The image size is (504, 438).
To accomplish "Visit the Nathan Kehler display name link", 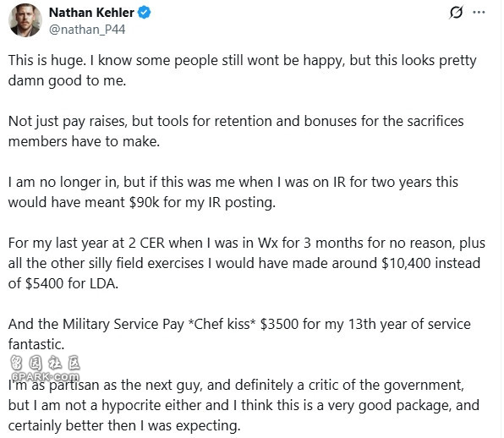I will pyautogui.click(x=91, y=13).
